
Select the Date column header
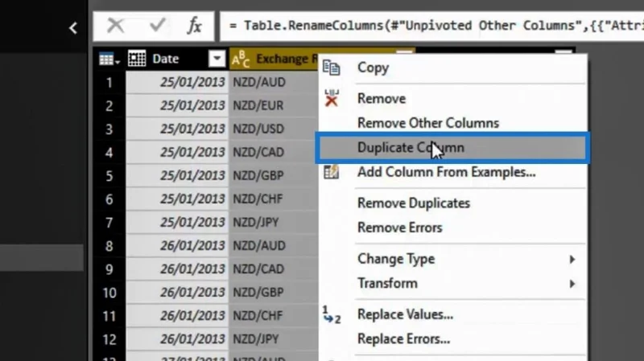177,59
